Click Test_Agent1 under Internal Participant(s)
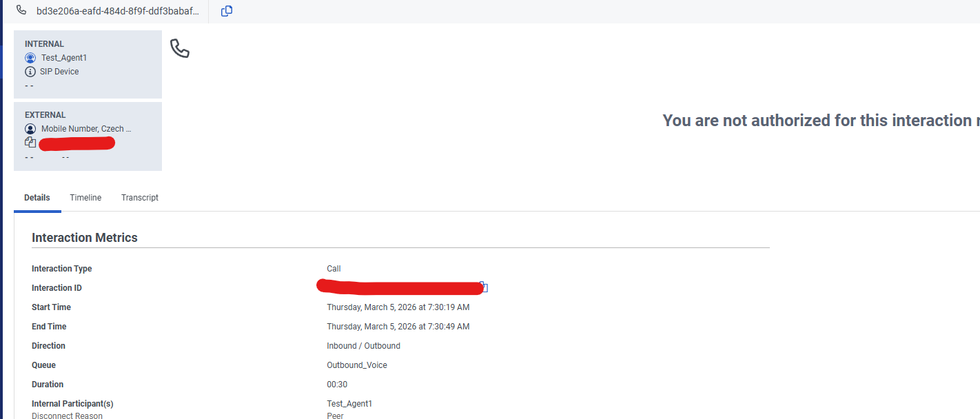This screenshot has width=980, height=419. 349,404
